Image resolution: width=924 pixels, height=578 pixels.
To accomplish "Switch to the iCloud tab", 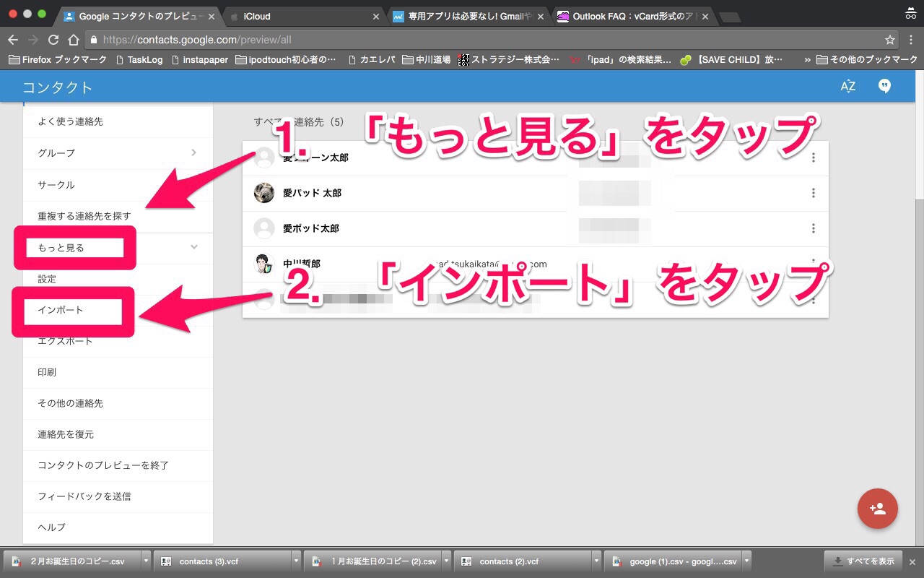I will (x=303, y=16).
